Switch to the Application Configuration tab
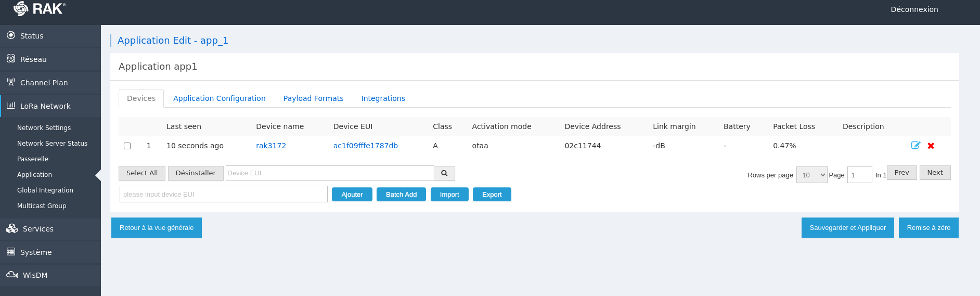 [219, 98]
